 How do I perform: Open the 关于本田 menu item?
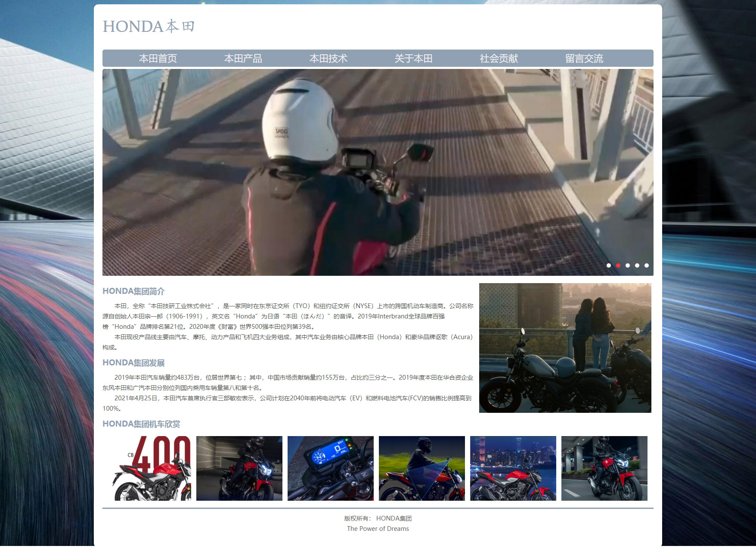tap(414, 59)
